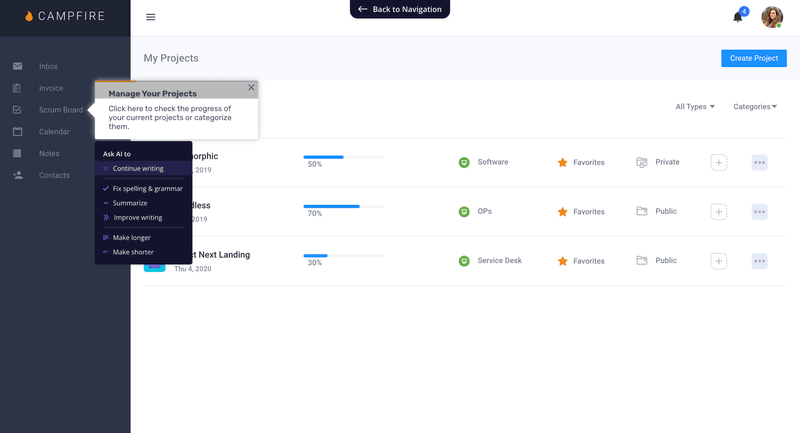The width and height of the screenshot is (800, 433).
Task: Select Continue writing from AI menu
Action: (x=138, y=169)
